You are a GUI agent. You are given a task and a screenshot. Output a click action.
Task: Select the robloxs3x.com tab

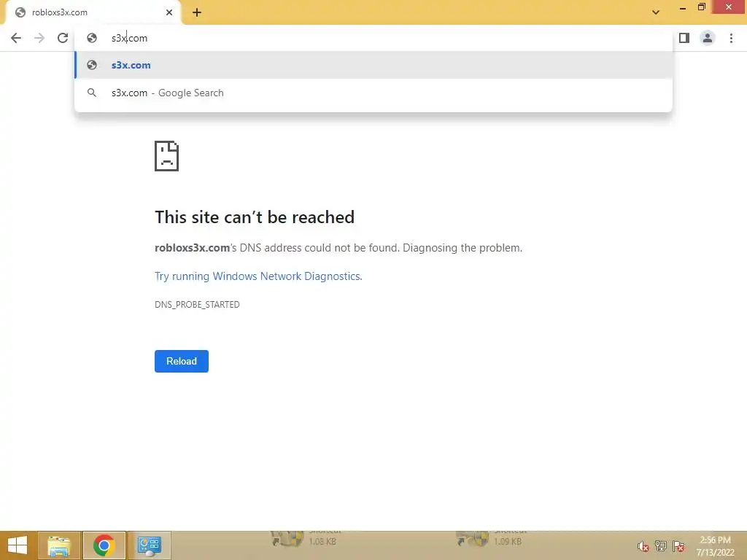93,12
